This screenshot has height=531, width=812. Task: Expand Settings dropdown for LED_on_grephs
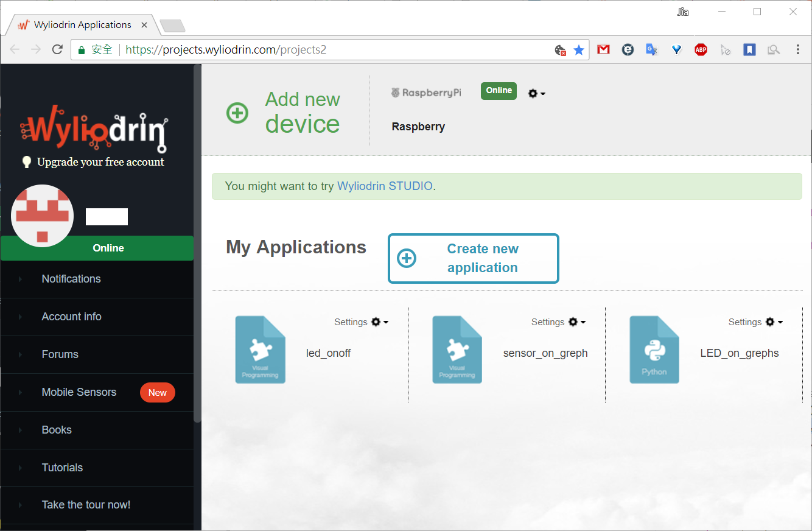[x=756, y=322]
